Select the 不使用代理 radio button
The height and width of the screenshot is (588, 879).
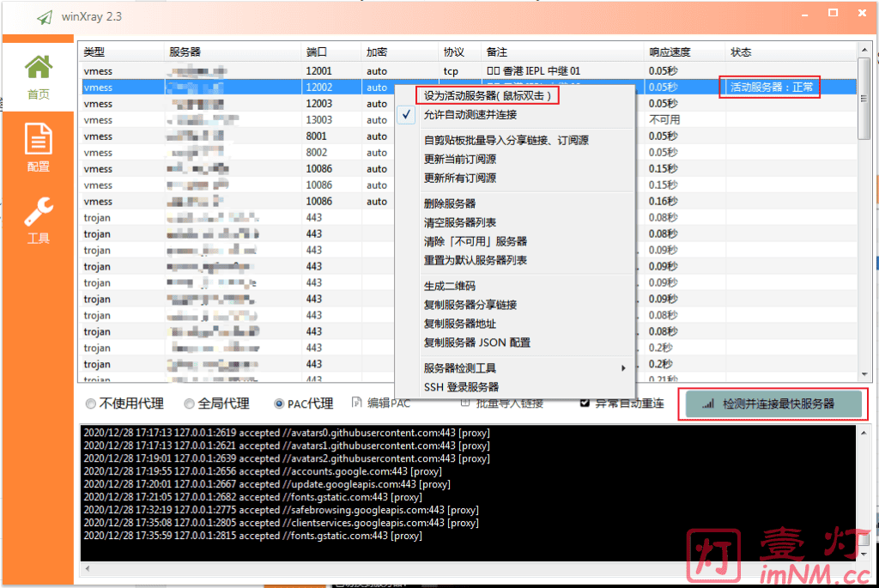[x=90, y=403]
